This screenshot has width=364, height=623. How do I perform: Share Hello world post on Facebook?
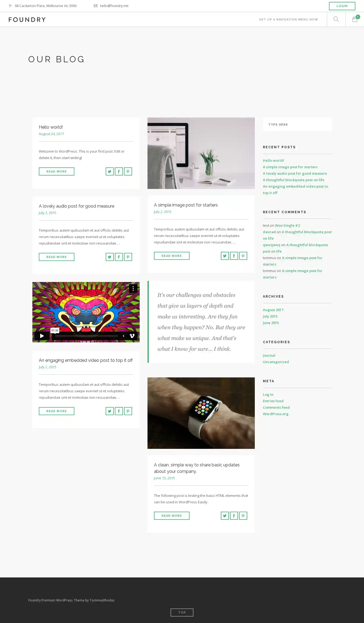[119, 171]
